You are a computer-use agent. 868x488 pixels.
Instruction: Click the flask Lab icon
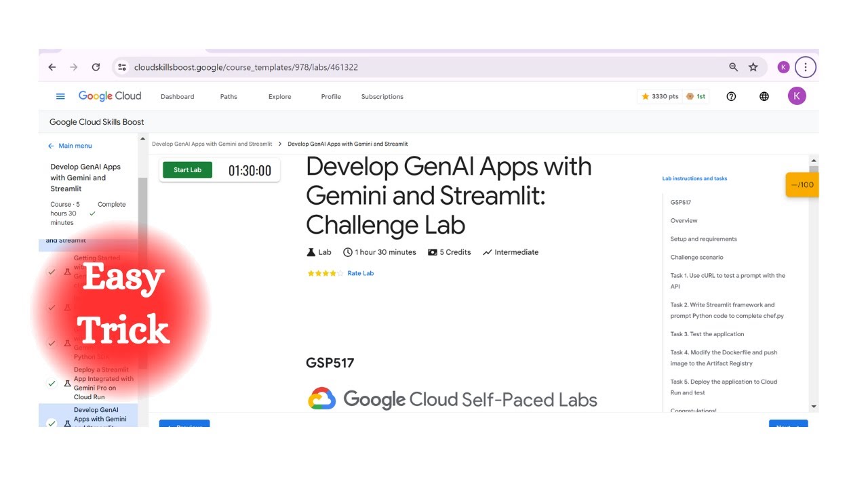click(x=311, y=252)
